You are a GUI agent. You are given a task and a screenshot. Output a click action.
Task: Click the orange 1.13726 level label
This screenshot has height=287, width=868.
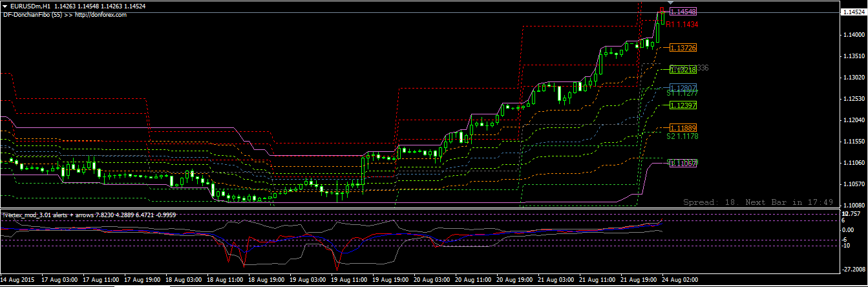pyautogui.click(x=683, y=48)
